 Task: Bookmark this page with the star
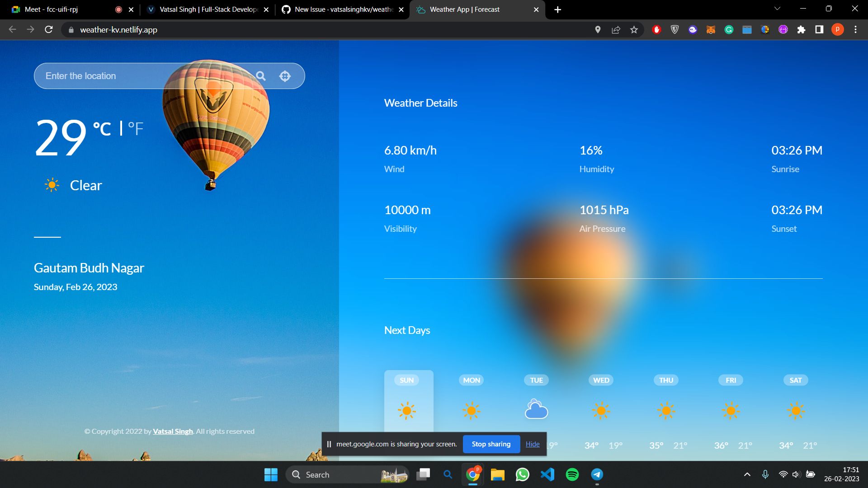coord(634,29)
